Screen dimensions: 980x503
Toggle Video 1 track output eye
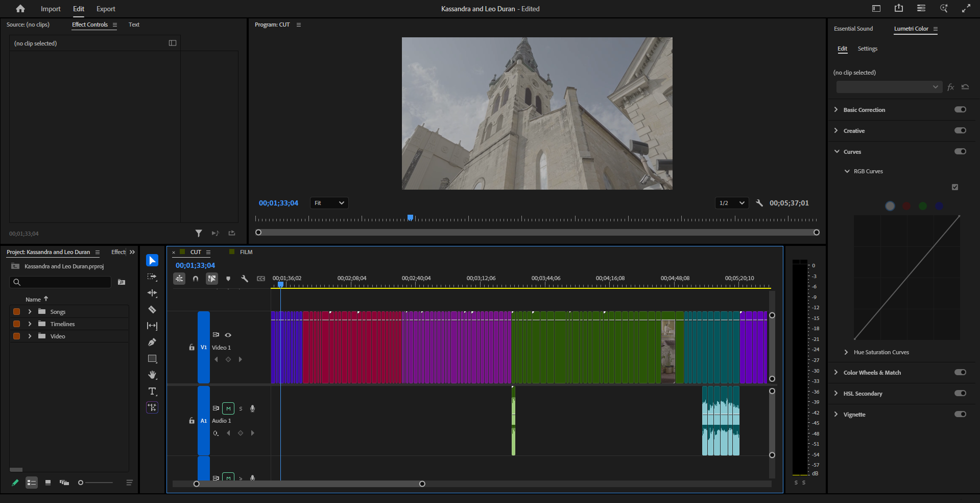click(x=228, y=335)
